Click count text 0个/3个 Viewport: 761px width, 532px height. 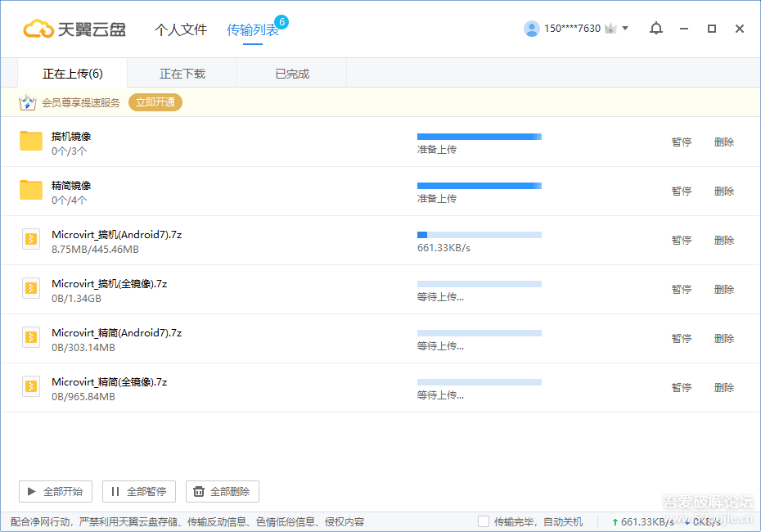click(x=70, y=151)
